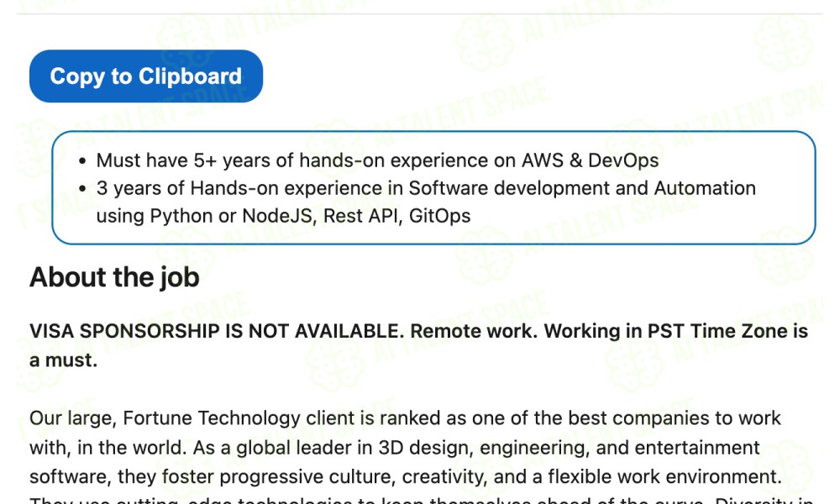Click the 'Rest API,' text in requirements box
This screenshot has height=504, width=840.
[x=361, y=216]
